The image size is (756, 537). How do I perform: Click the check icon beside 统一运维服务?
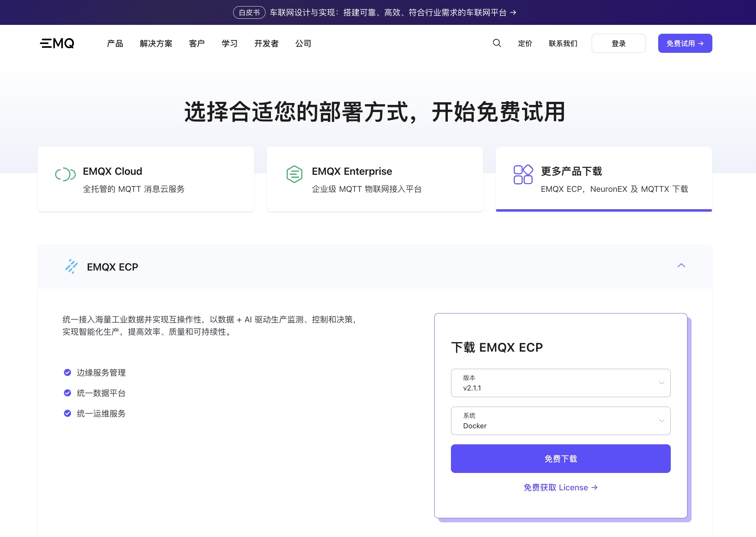67,413
